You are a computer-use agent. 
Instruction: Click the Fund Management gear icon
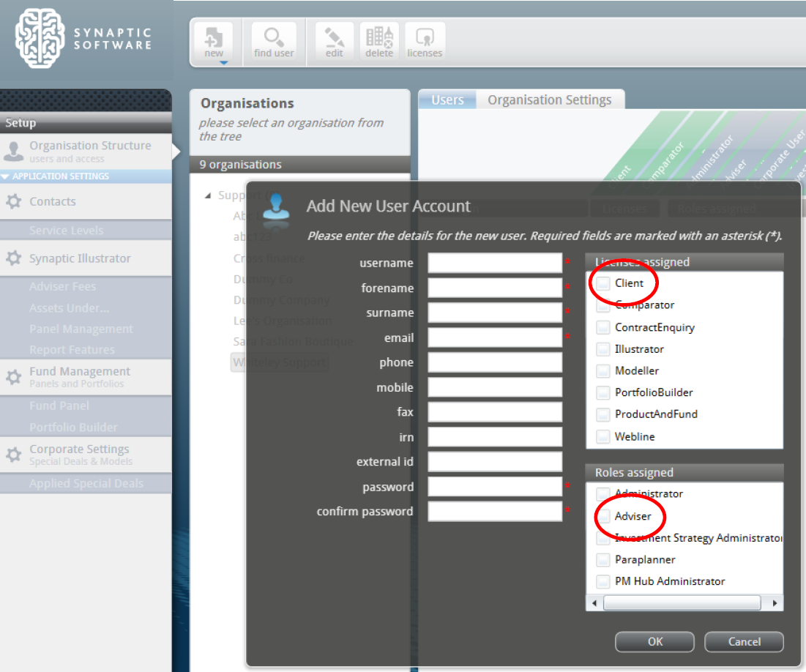click(13, 377)
